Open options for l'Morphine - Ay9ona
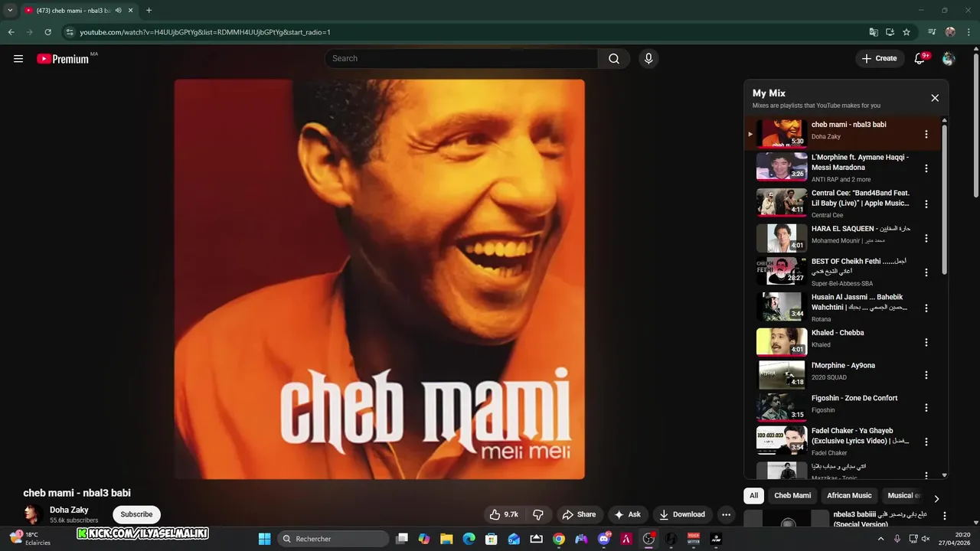Image resolution: width=980 pixels, height=551 pixels. (926, 375)
